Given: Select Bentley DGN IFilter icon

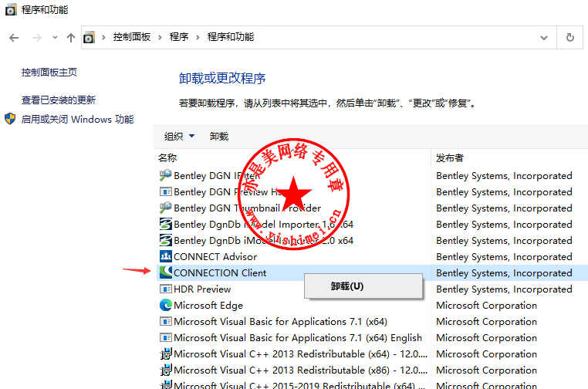Looking at the screenshot, I should pos(165,175).
